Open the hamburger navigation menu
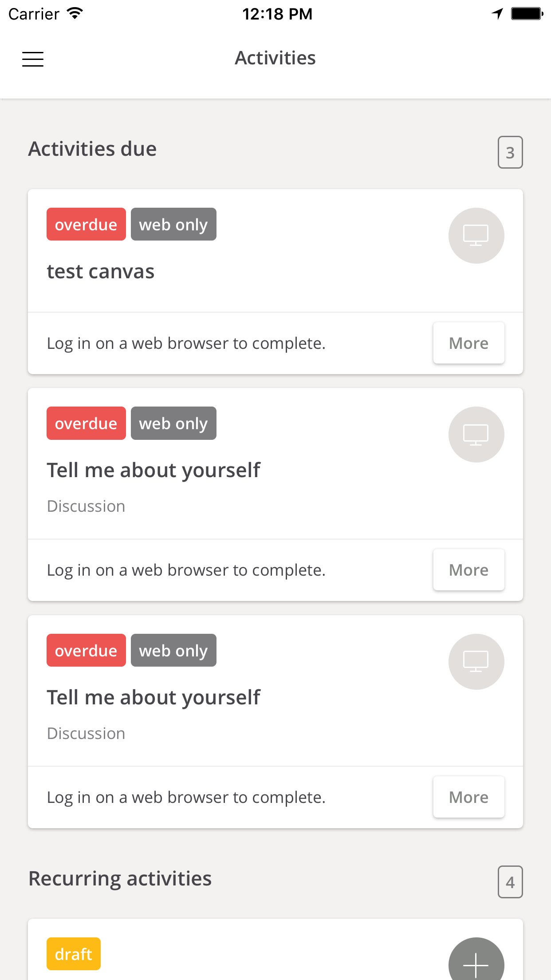Screen dimensions: 551x980 [33, 59]
